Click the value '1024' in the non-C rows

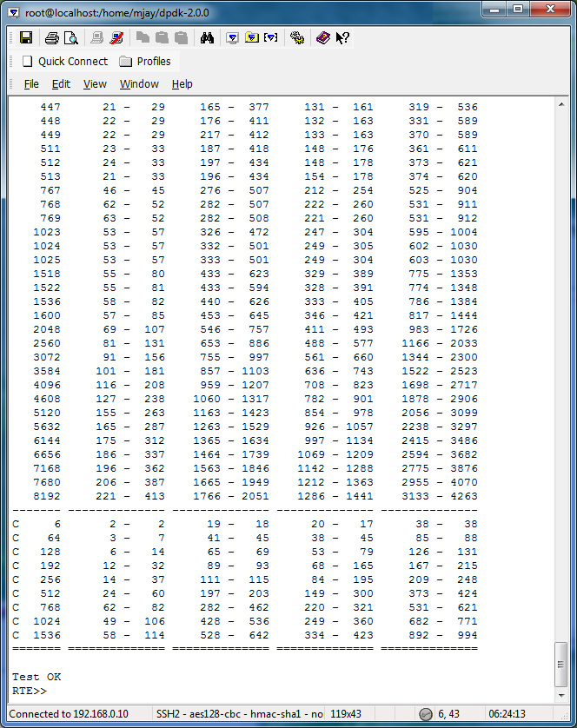coord(46,246)
